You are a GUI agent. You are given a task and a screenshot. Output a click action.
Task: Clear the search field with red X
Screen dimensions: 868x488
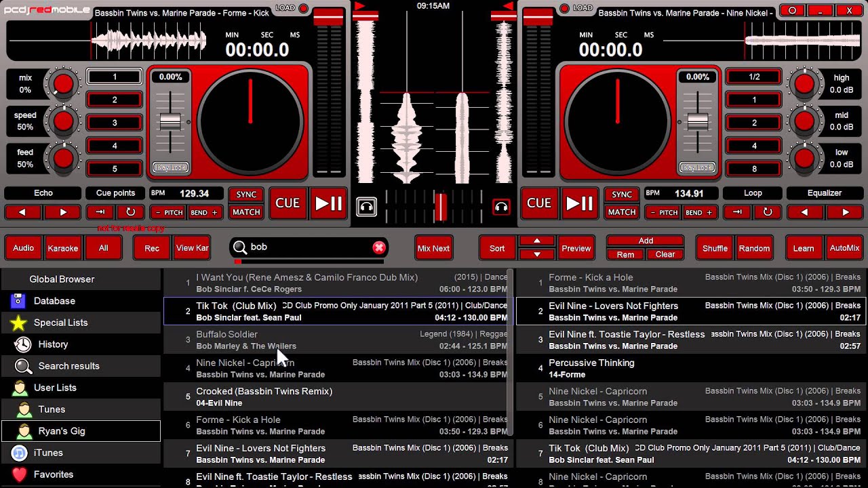pos(379,247)
